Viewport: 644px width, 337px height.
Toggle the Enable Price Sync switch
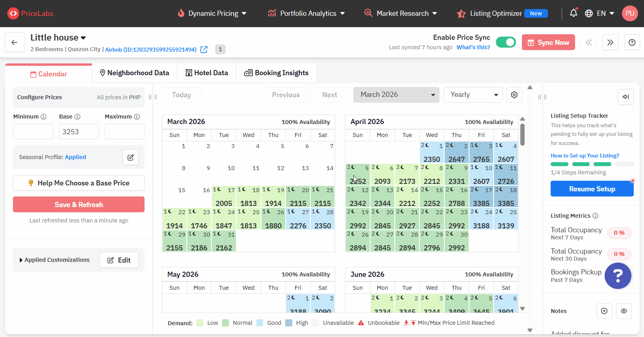(x=506, y=42)
